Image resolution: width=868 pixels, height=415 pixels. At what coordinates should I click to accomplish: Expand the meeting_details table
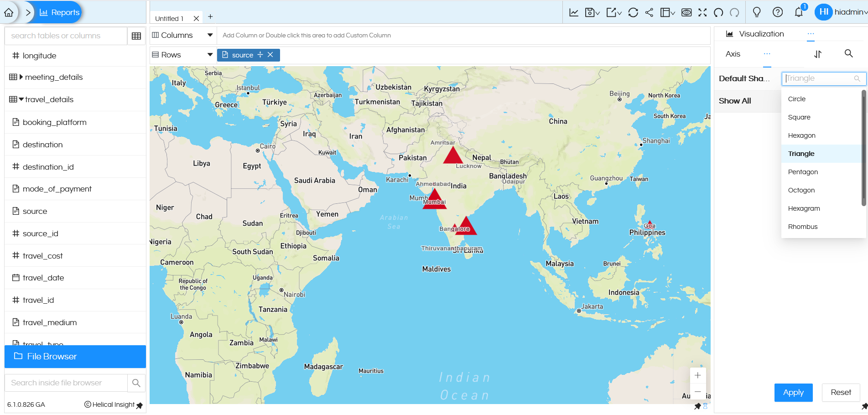pyautogui.click(x=20, y=77)
